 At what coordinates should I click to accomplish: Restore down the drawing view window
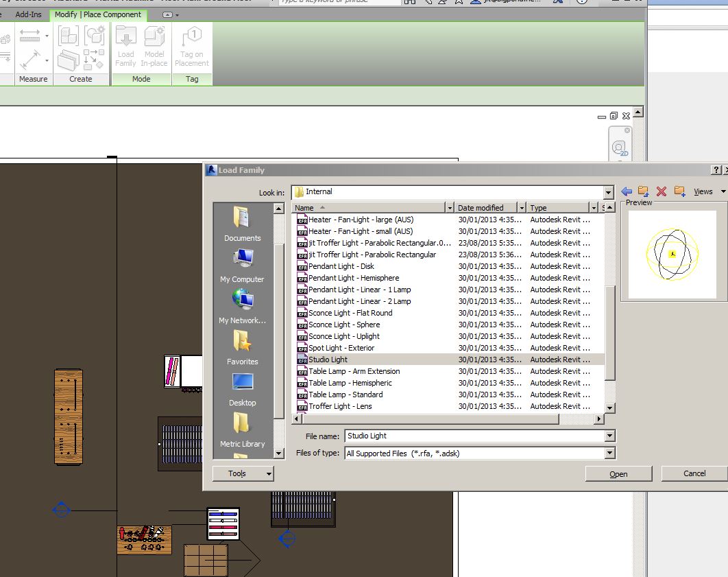[614, 116]
